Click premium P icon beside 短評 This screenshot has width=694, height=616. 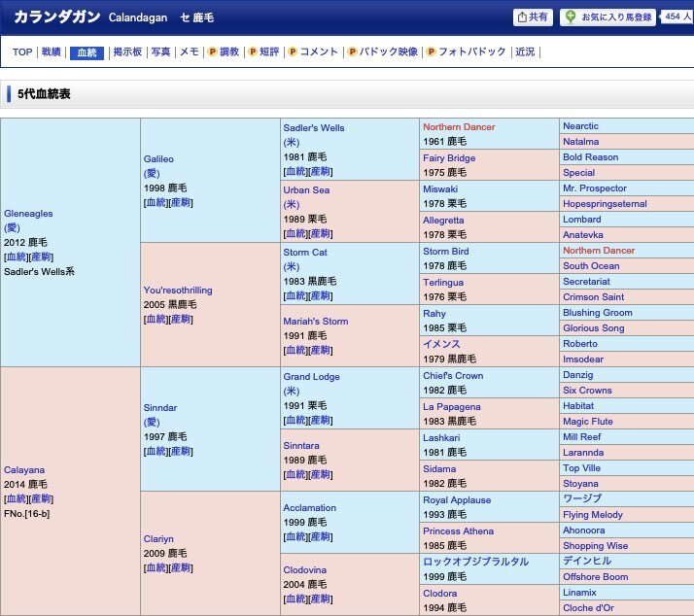[x=253, y=52]
